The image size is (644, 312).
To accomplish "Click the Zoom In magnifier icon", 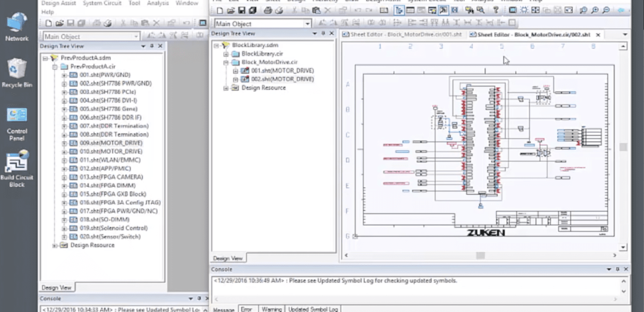I will point(595,10).
